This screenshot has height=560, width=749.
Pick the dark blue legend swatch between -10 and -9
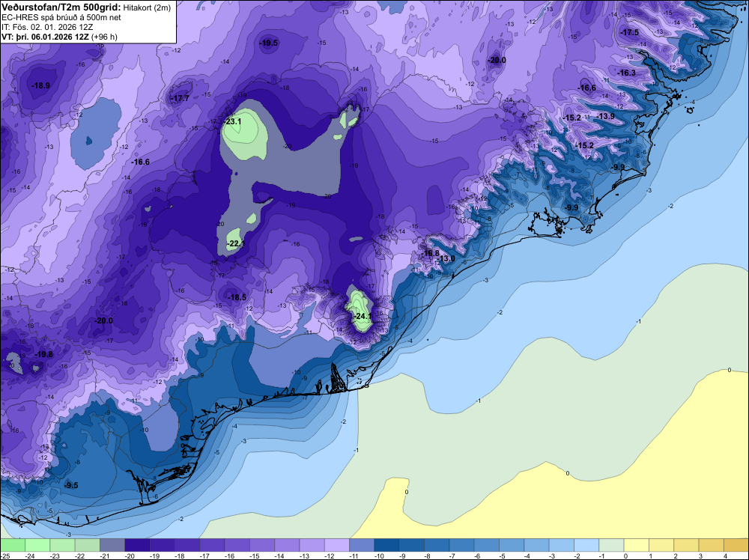point(387,544)
